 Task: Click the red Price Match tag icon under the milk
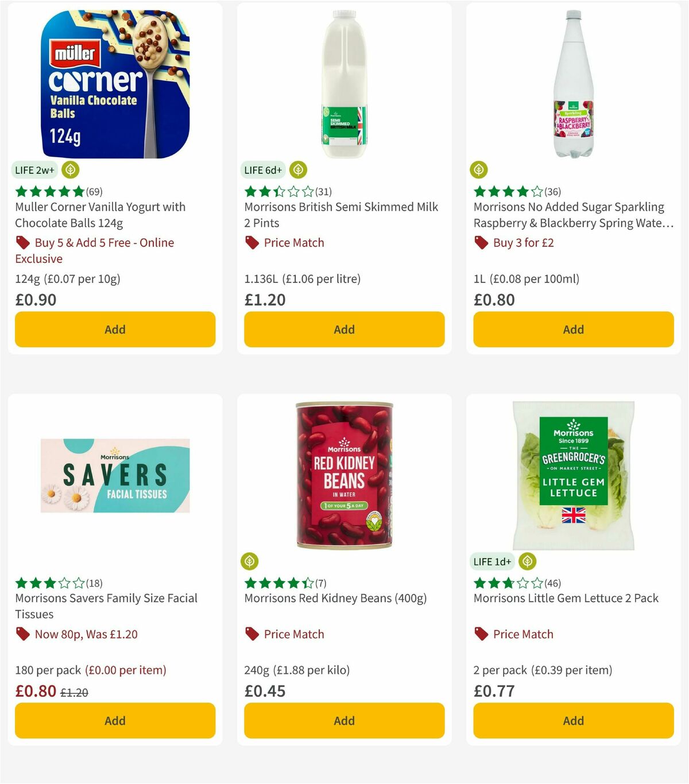point(251,243)
